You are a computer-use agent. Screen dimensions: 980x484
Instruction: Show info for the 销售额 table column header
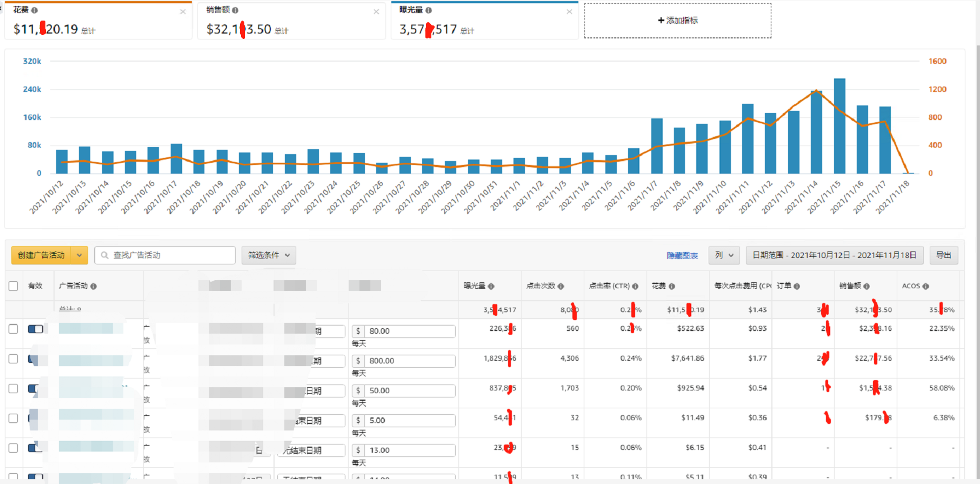coord(866,286)
